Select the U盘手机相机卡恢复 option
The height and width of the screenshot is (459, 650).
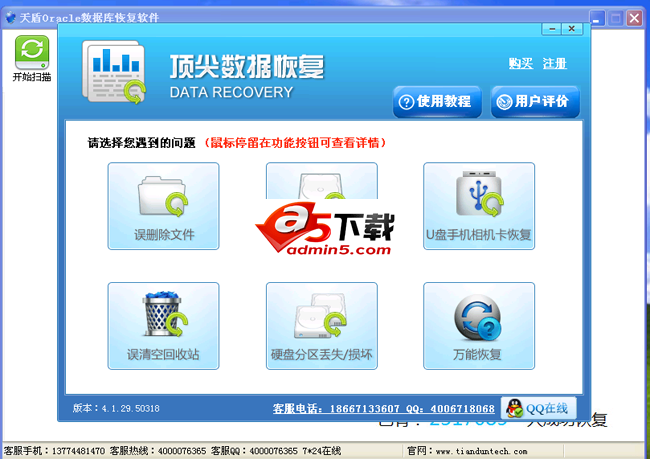click(479, 206)
